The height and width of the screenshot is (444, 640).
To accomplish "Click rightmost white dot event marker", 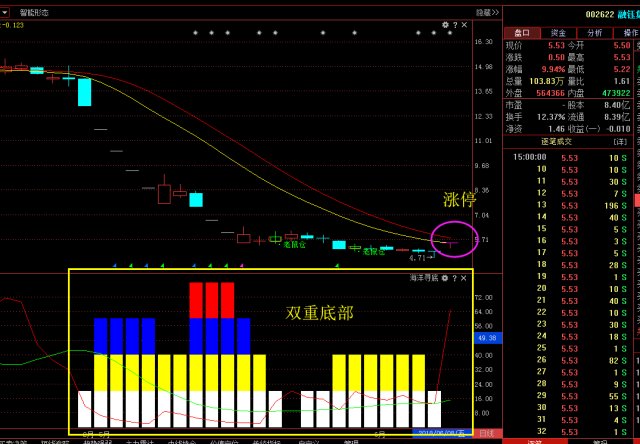I will pos(450,33).
